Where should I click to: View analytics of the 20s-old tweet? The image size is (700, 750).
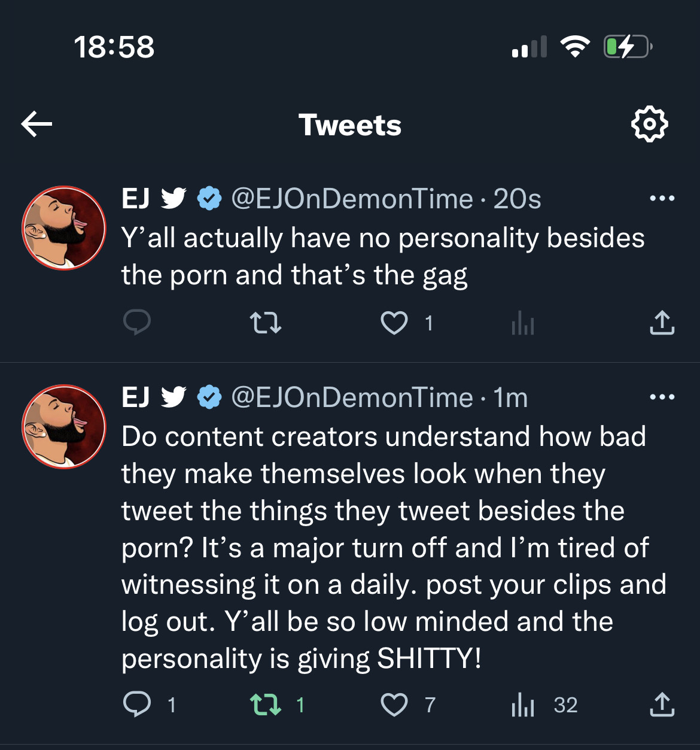[x=522, y=323]
